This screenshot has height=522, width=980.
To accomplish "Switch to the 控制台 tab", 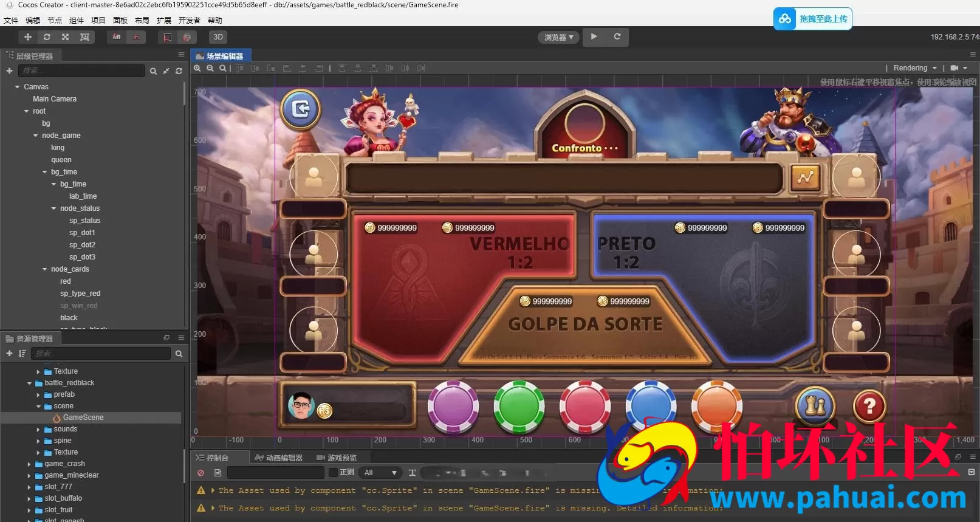I will coord(213,458).
